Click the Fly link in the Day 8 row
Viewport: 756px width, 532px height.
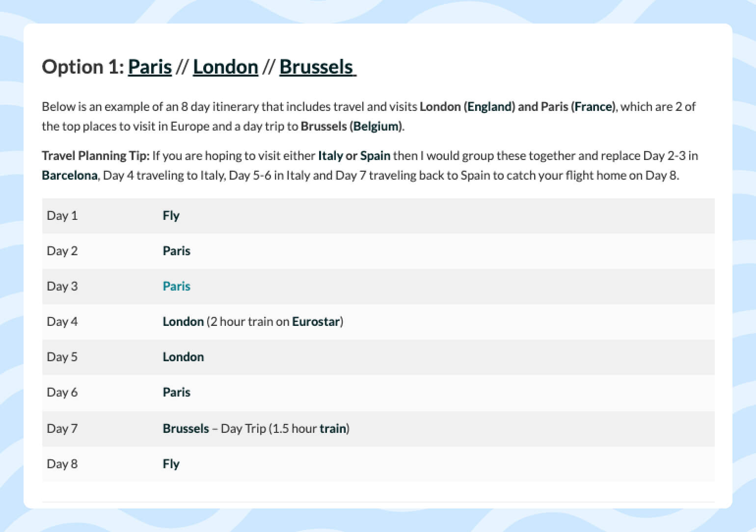[171, 464]
